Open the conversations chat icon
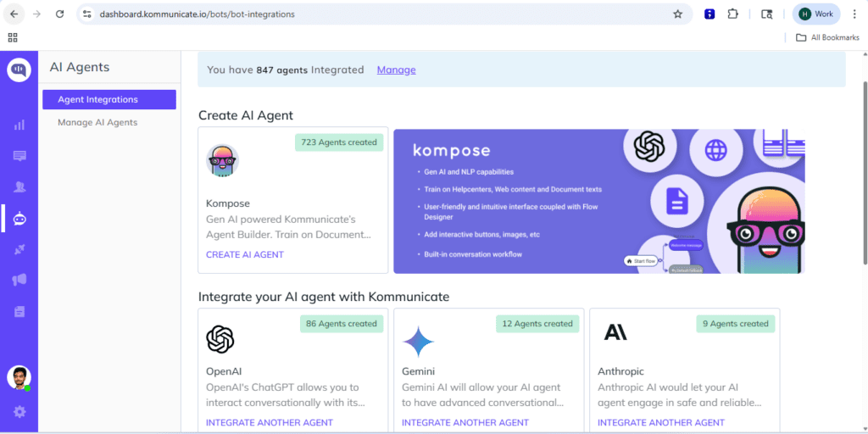 (19, 156)
